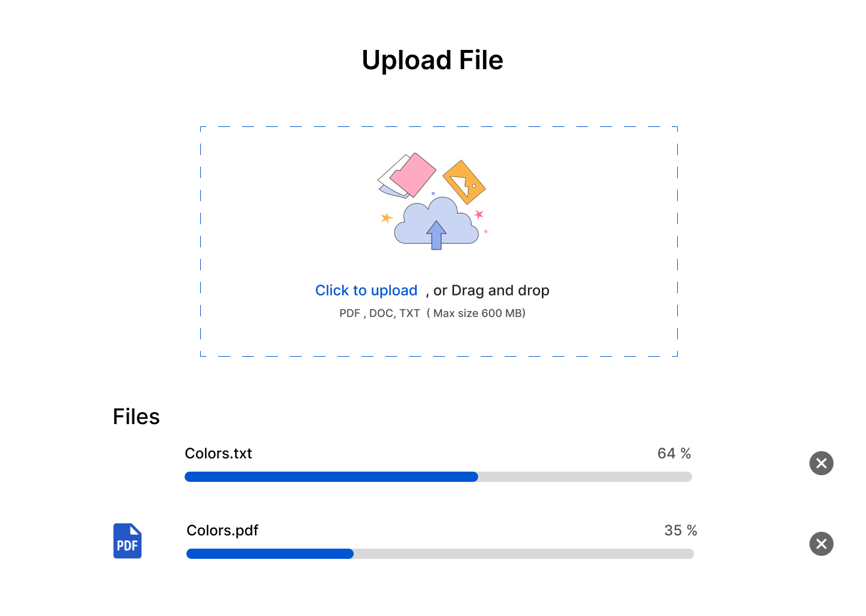Click the cloud upload illustration icon
Viewport: 866px width, 616px height.
coord(435,226)
